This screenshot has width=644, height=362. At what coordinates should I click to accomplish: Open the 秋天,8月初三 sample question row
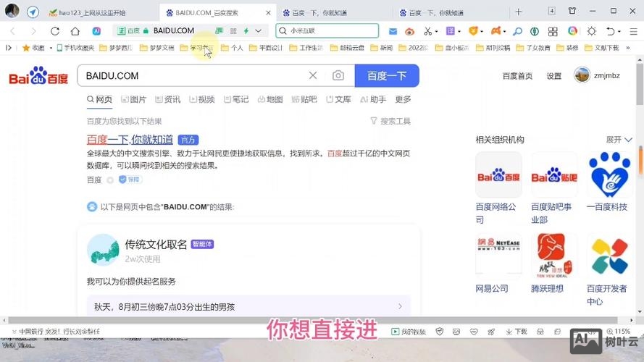coord(248,306)
